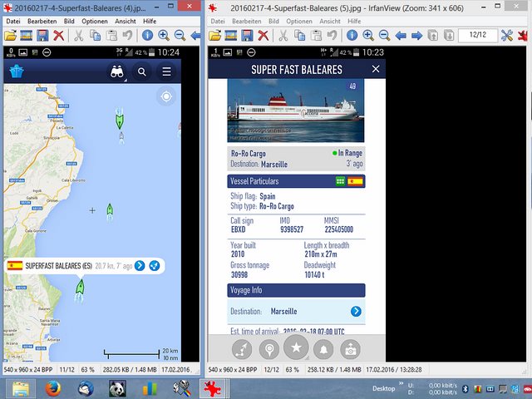Close the SUPER FAST BALEARES details panel
The height and width of the screenshot is (399, 532).
pos(376,69)
